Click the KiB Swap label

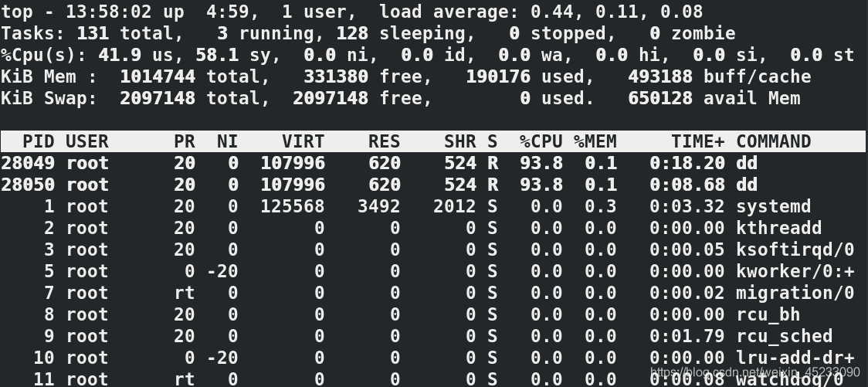click(x=49, y=98)
